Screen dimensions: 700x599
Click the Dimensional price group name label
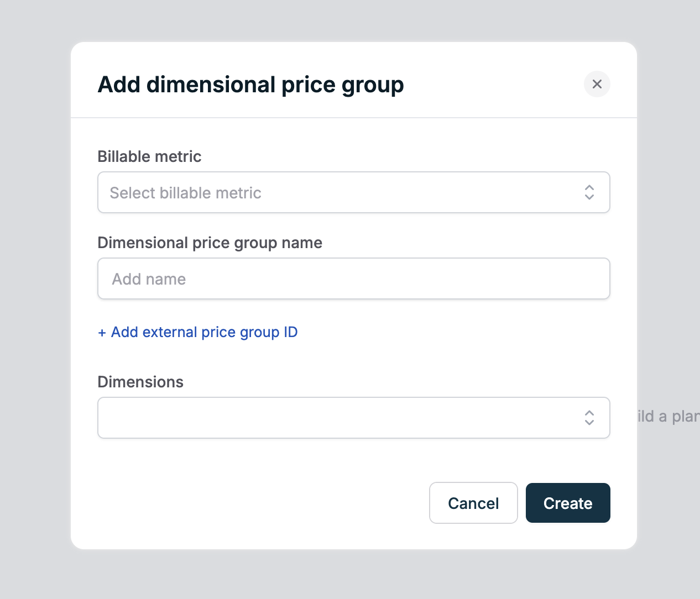coord(210,243)
